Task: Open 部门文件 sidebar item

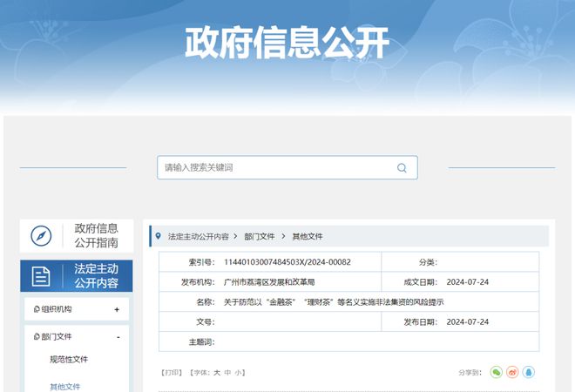Action: pos(57,336)
